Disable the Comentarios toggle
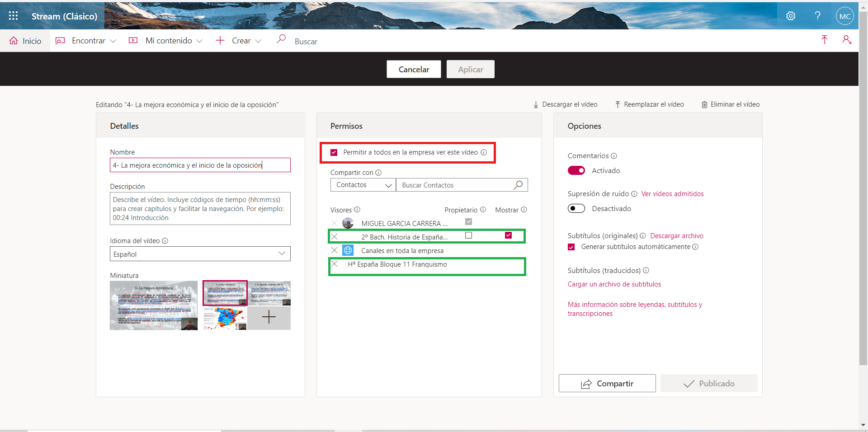The width and height of the screenshot is (868, 432). pyautogui.click(x=576, y=170)
